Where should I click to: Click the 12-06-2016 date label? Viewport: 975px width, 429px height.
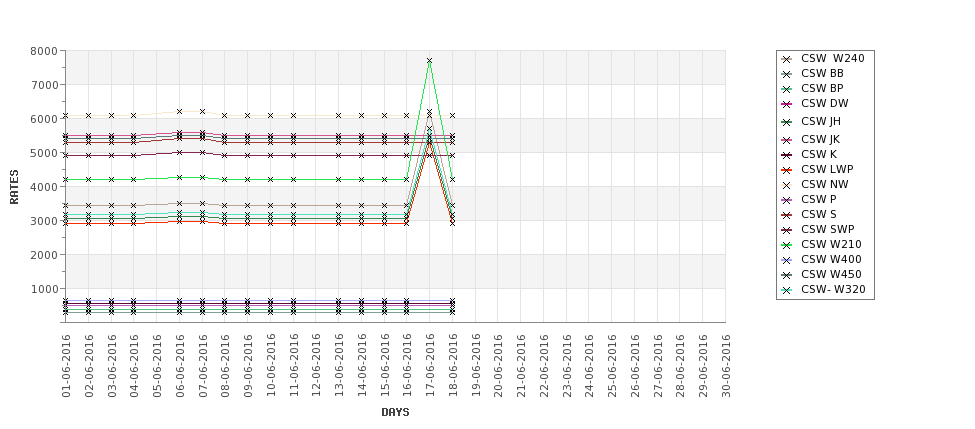pyautogui.click(x=316, y=366)
